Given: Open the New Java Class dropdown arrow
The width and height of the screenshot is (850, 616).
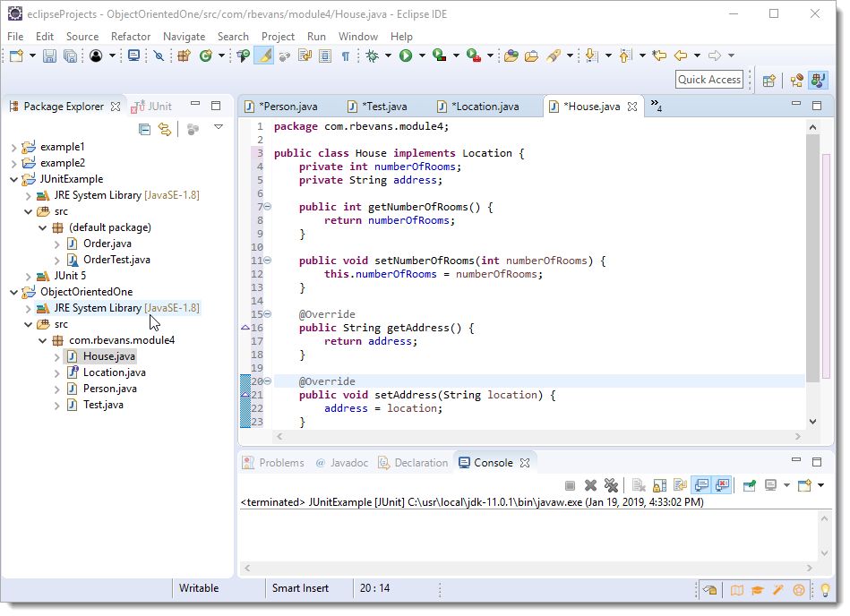Looking at the screenshot, I should pos(221,56).
